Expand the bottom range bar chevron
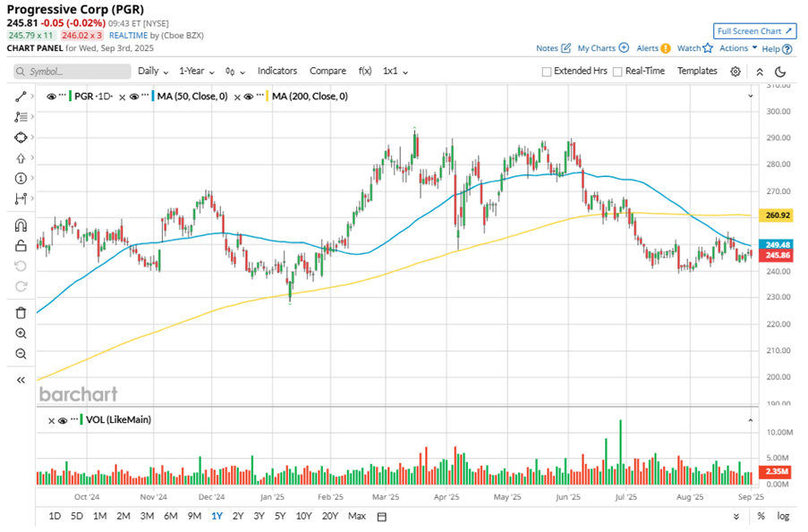This screenshot has height=532, width=808. [x=736, y=517]
